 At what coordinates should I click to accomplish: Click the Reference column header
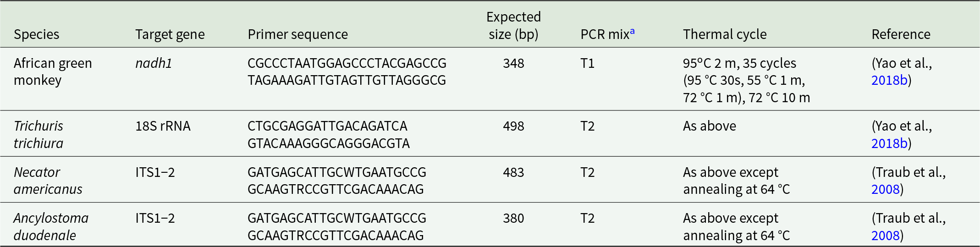point(901,34)
